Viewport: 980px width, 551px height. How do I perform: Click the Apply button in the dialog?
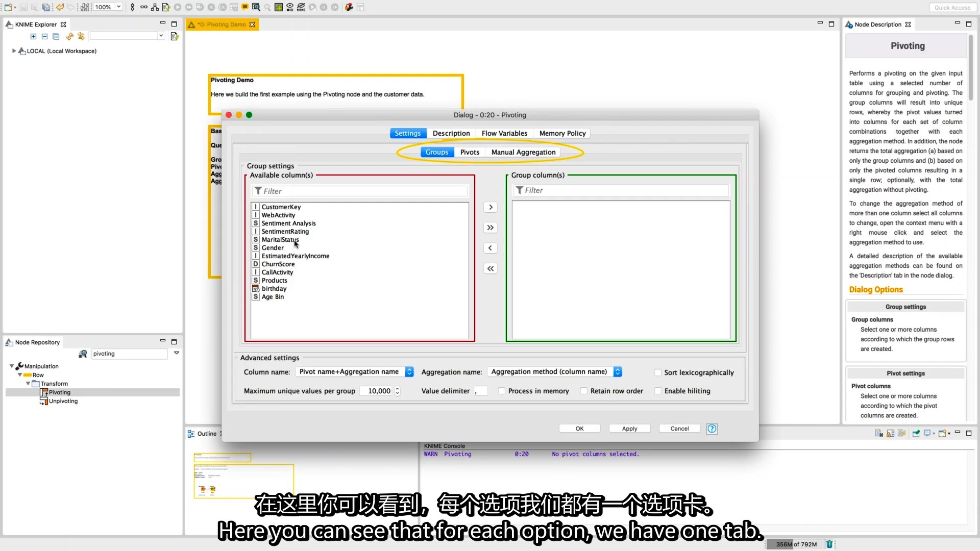[630, 429]
